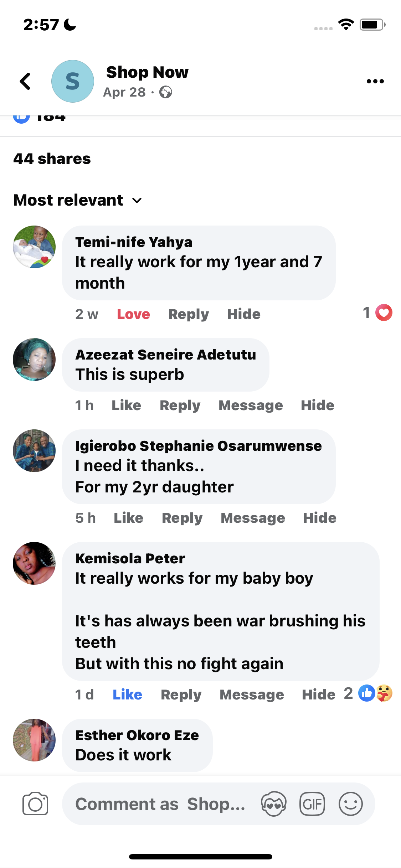
Task: Tap the Comment as Shop input field
Action: point(160,804)
